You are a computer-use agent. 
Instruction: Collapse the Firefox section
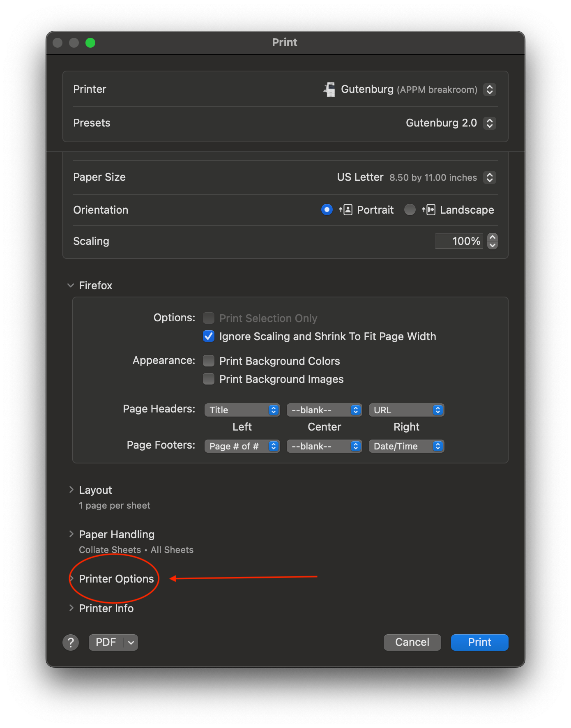point(71,285)
